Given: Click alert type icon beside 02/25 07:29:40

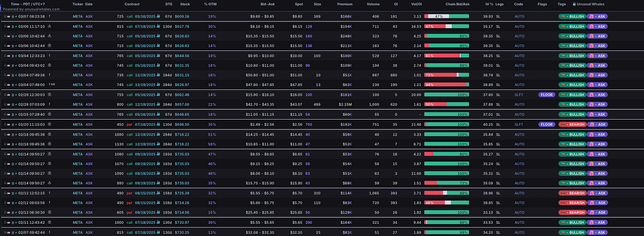Looking at the screenshot, I should (x=49, y=115).
